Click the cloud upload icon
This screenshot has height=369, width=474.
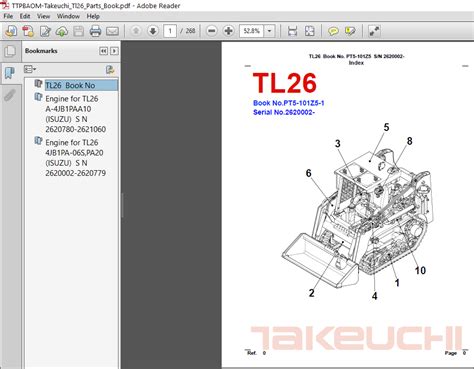62,31
